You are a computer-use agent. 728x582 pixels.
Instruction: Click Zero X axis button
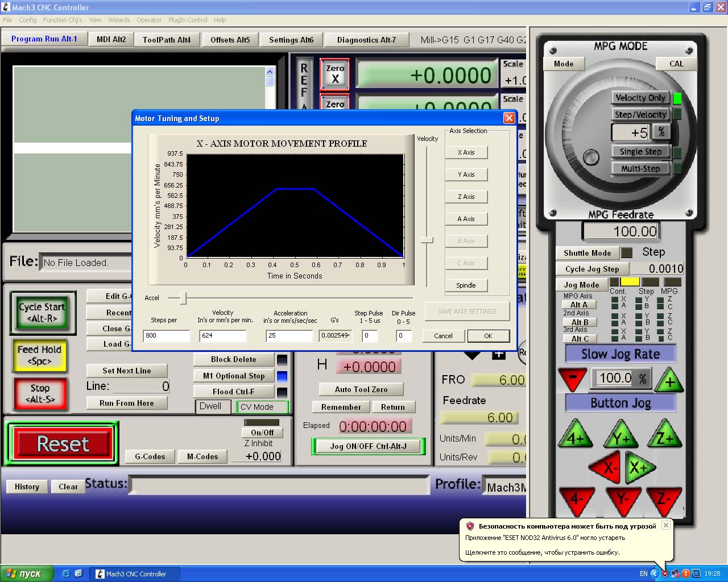coord(335,74)
